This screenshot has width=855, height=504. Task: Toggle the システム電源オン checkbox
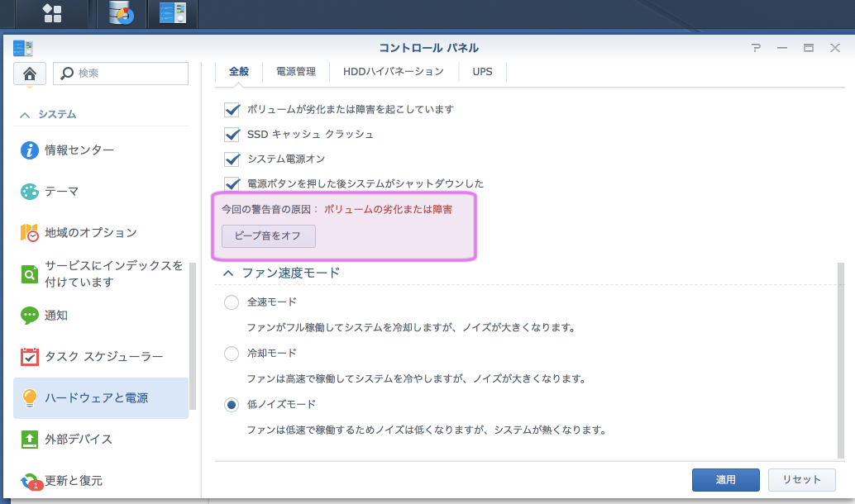(x=232, y=159)
